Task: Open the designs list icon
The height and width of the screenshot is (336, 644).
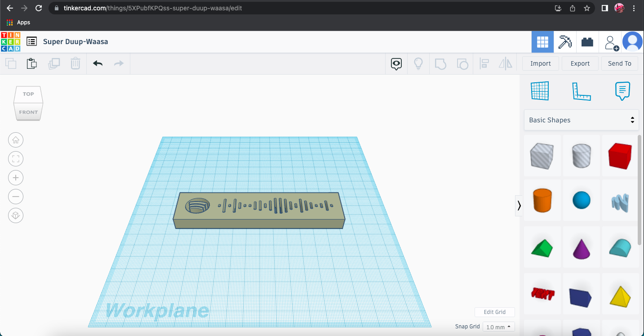Action: (31, 42)
